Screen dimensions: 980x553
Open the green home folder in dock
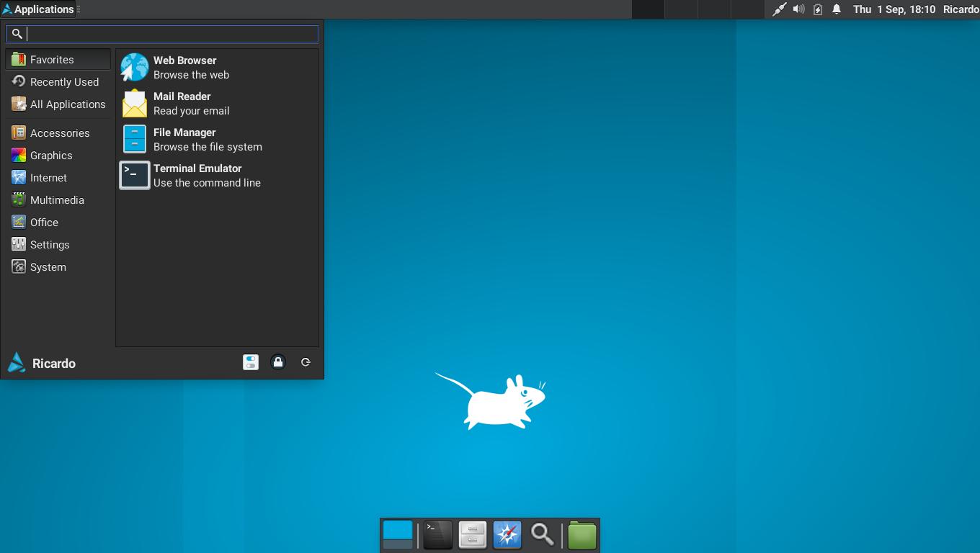(582, 535)
